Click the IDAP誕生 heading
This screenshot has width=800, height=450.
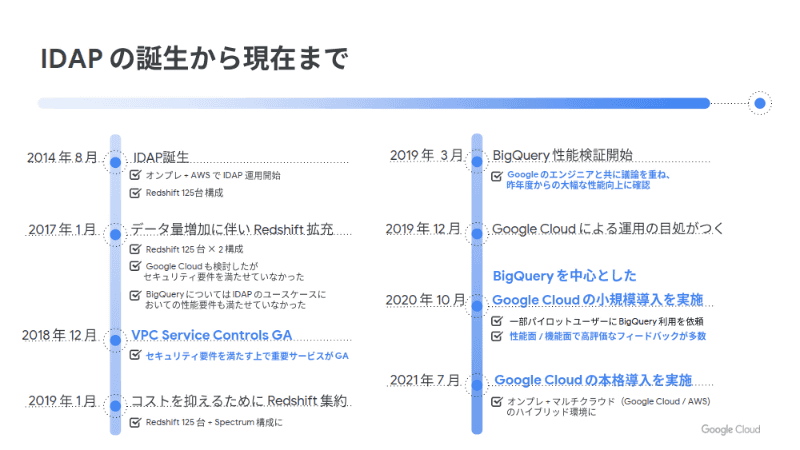tap(161, 157)
